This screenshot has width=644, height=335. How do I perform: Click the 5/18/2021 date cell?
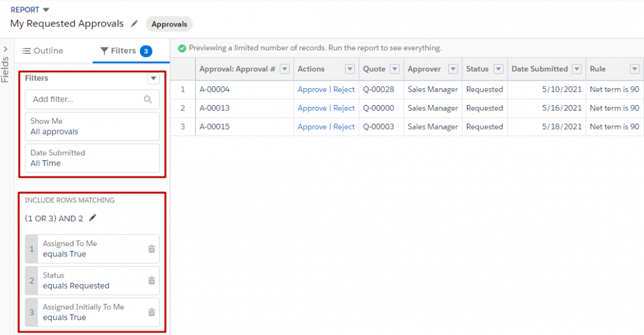click(x=547, y=127)
